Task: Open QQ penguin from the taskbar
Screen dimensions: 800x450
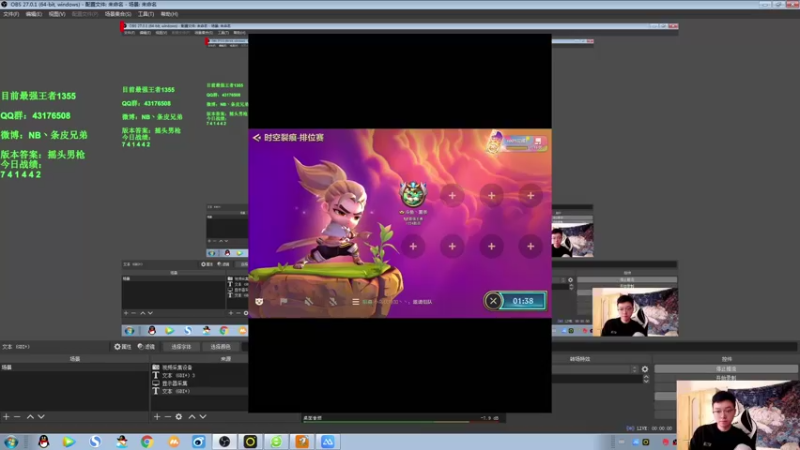Action: (44, 442)
